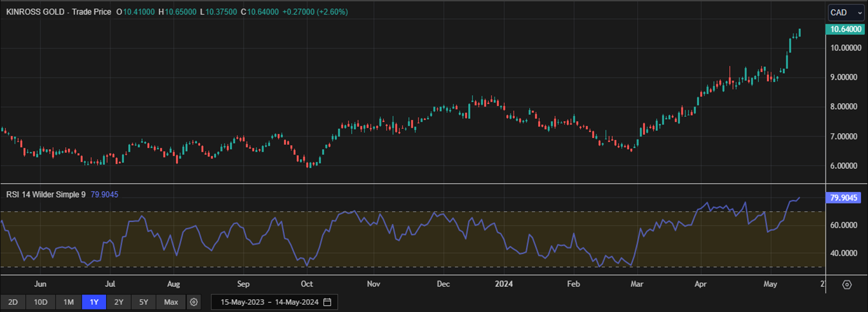Screen dimensions: 868x312
Task: Click the Oct label on time axis
Action: click(x=307, y=283)
